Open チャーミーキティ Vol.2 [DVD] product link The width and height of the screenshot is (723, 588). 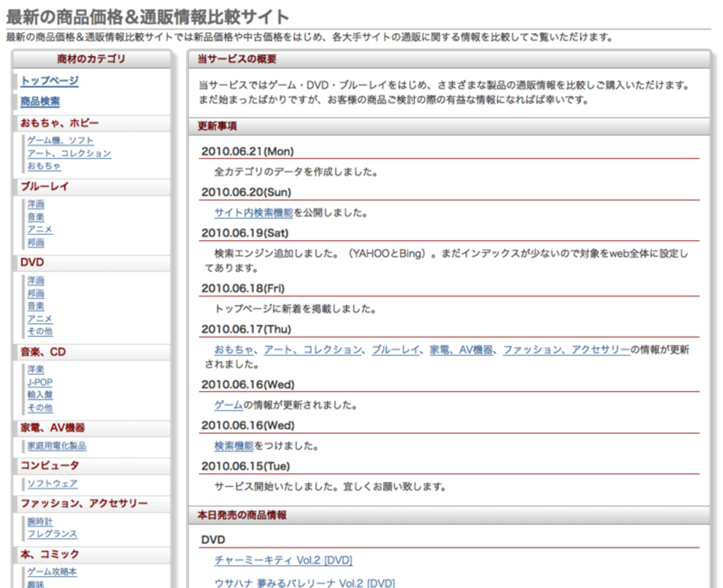tap(283, 560)
